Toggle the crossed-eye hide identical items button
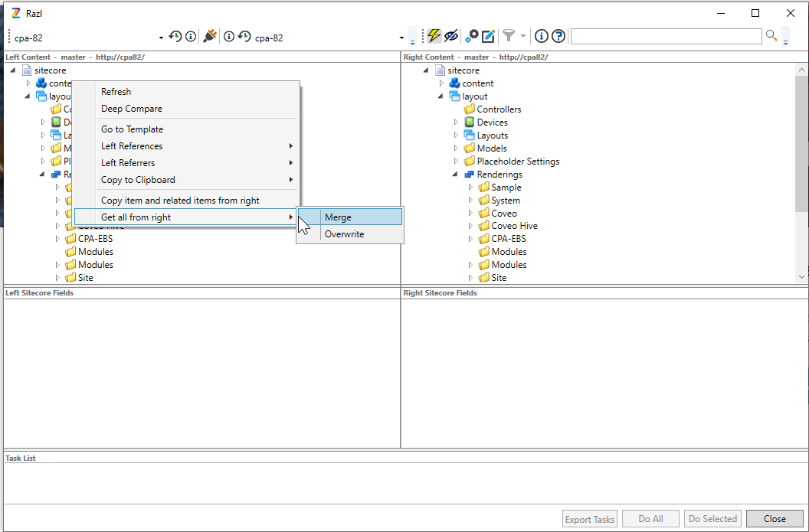The height and width of the screenshot is (532, 809). pyautogui.click(x=450, y=36)
